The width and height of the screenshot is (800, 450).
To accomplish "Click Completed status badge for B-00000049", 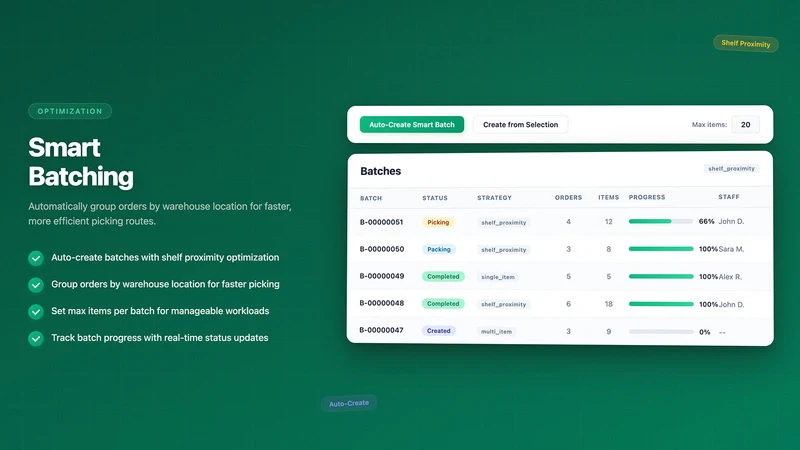I will point(443,277).
